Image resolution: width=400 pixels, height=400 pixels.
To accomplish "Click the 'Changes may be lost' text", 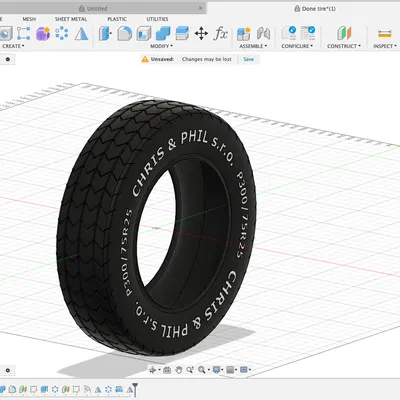I will [x=207, y=59].
